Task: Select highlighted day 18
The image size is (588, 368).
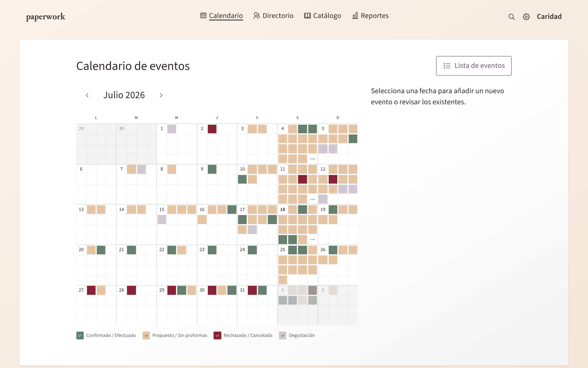Action: pyautogui.click(x=283, y=209)
